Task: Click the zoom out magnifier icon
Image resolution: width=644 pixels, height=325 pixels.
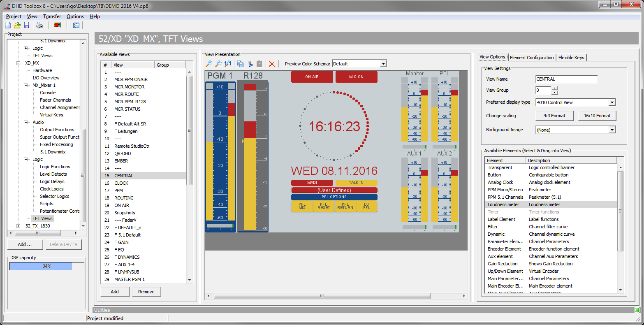Action: 218,64
